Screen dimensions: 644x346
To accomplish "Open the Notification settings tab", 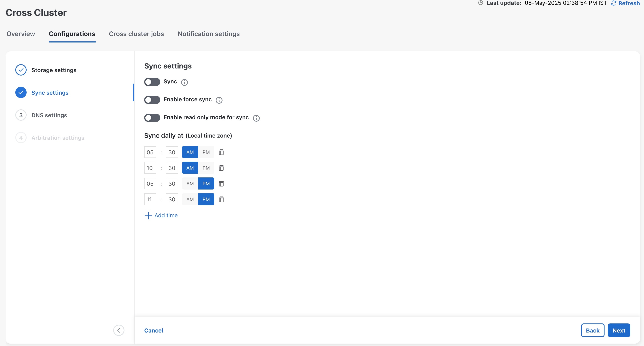I will (x=209, y=34).
